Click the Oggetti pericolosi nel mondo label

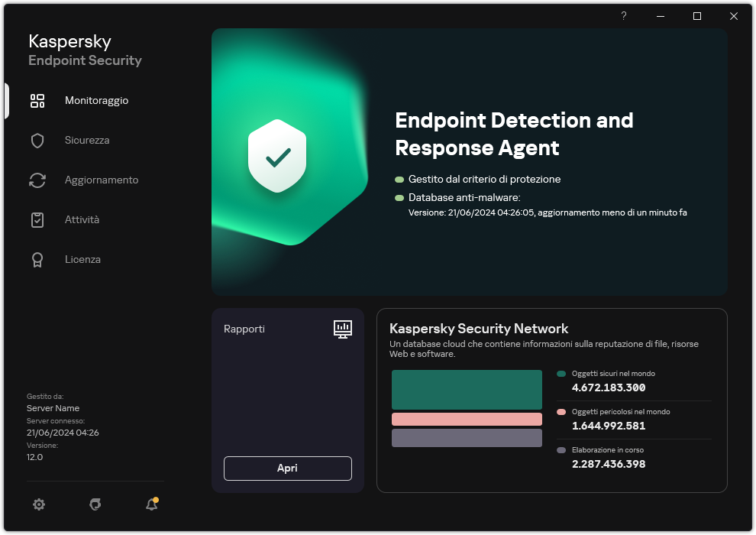point(621,412)
